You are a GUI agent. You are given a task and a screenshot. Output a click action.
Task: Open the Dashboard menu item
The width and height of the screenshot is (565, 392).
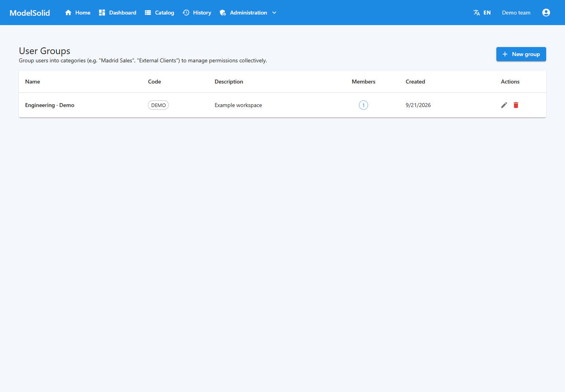(x=118, y=13)
